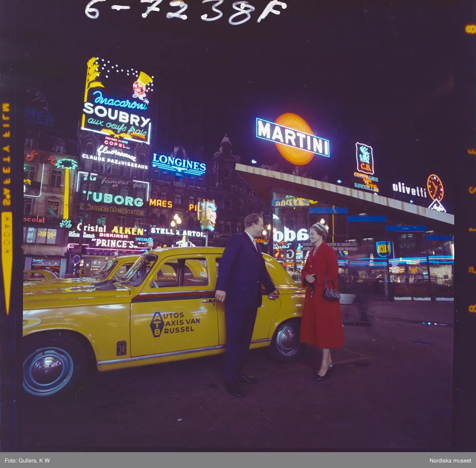This screenshot has width=476, height=468.
Task: Select the woman's dark handbag
Action: click(x=331, y=293)
